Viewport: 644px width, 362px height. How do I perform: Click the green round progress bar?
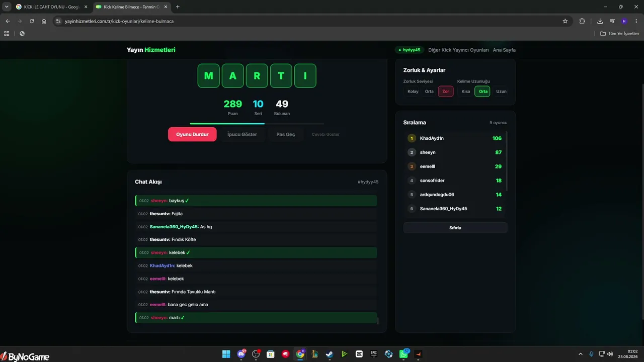pos(227,123)
